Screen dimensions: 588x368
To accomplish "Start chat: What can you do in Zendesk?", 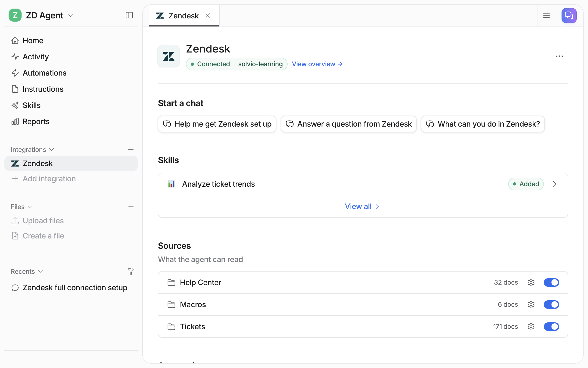I will [x=483, y=124].
